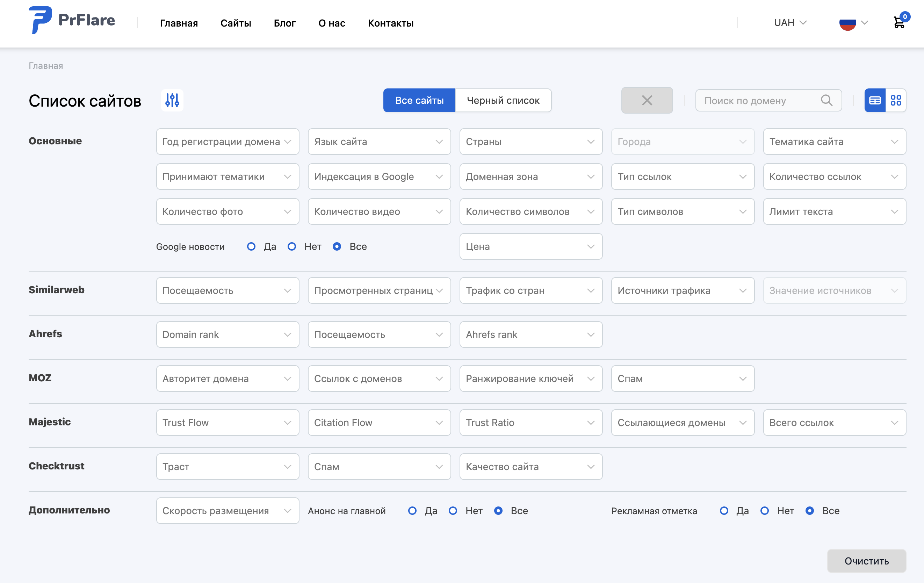The image size is (924, 583).
Task: Open the UAH currency dropdown
Action: coord(790,23)
